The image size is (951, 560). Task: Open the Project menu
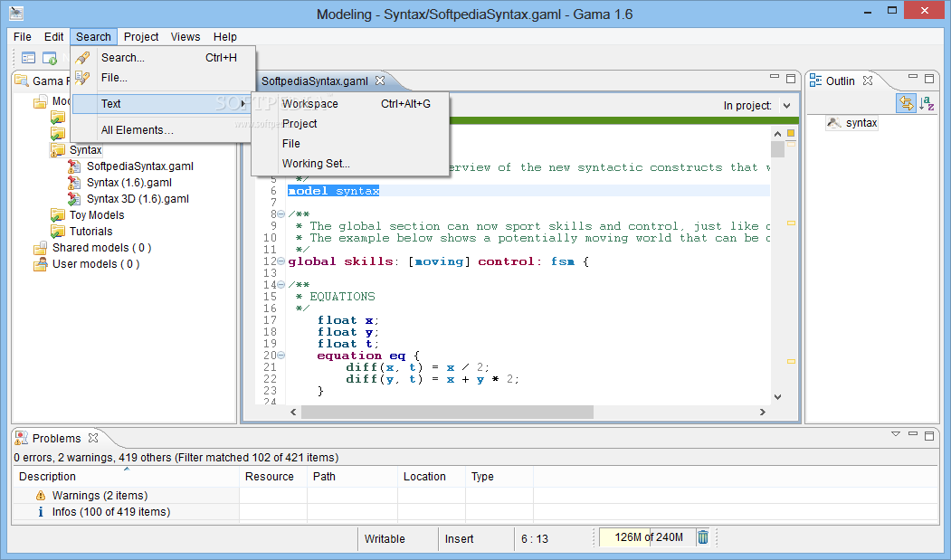(141, 36)
